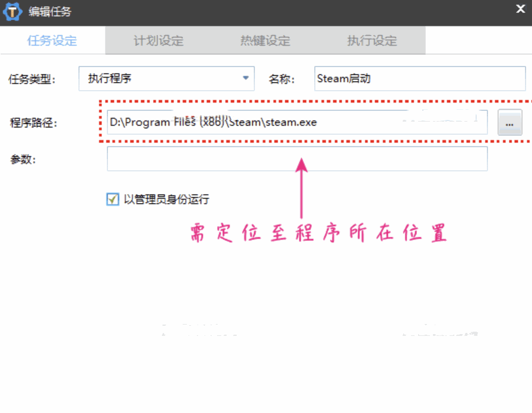Click the blue gear app logo in title bar
532x413 pixels.
[x=12, y=11]
